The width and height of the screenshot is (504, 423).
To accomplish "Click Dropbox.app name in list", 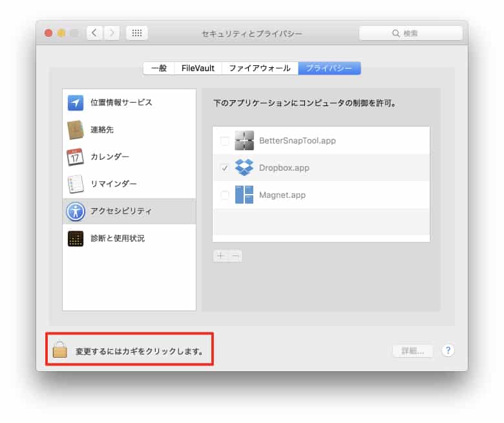I will point(284,168).
